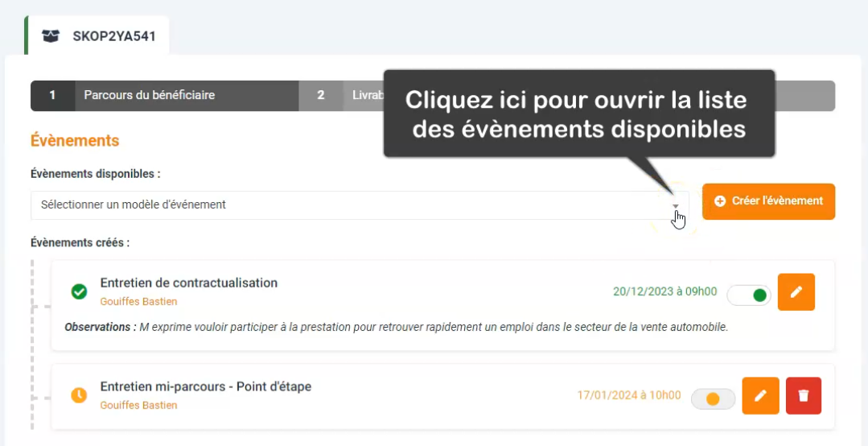Edit Entretien de contractualisation with pencil icon
This screenshot has width=868, height=446.
tap(796, 292)
